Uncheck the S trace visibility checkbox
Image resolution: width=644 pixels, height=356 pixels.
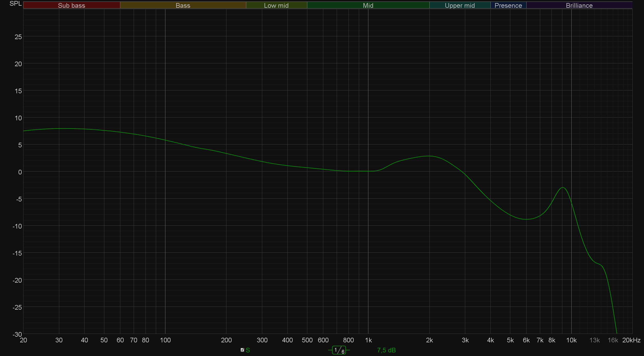(x=242, y=350)
